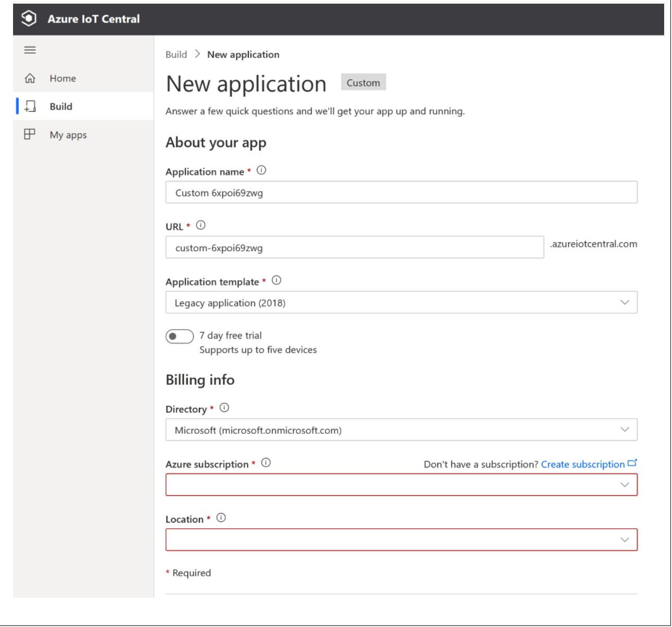Click "Don't have a subscription?" text
672x627 pixels.
pos(481,464)
